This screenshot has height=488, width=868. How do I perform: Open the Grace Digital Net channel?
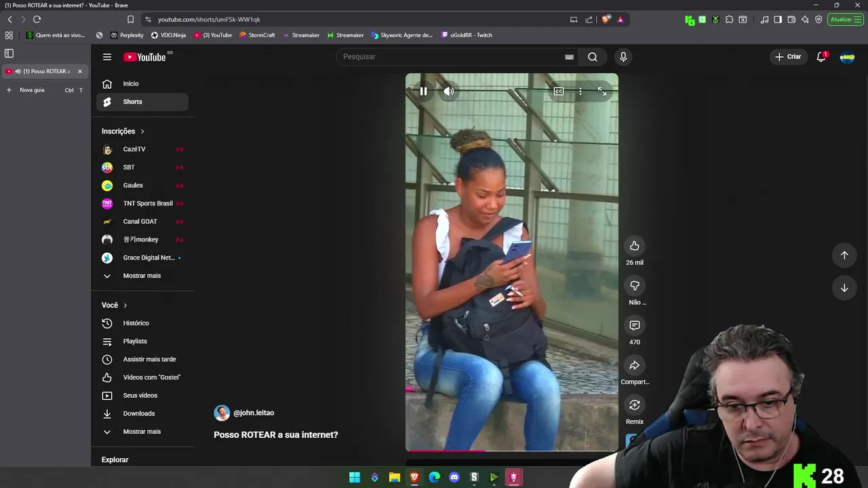tap(142, 258)
